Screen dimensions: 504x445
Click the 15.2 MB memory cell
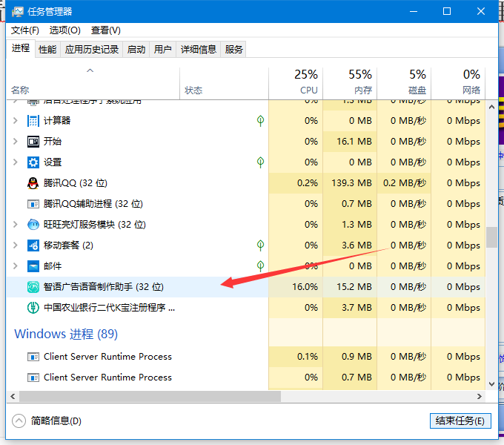pos(350,287)
